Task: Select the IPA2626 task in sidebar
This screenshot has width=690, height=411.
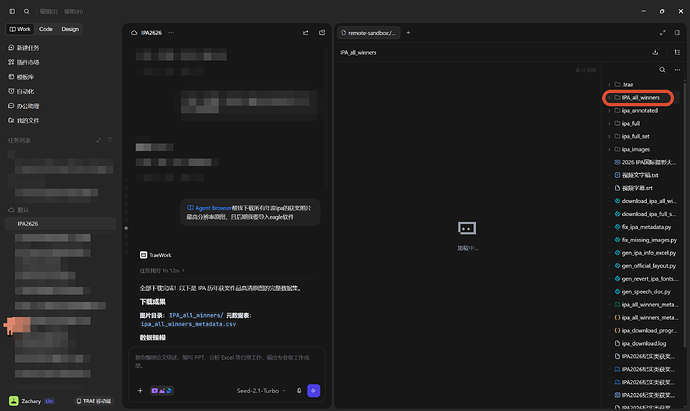Action: [x=61, y=224]
